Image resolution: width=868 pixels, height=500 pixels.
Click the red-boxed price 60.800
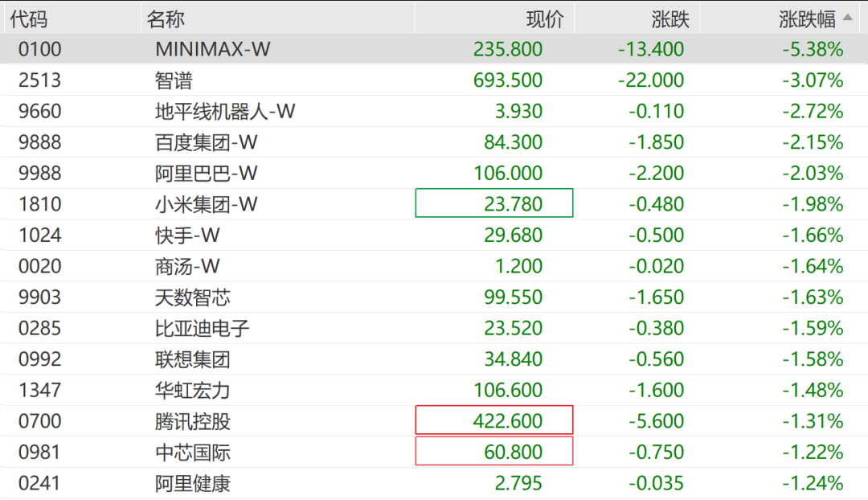494,451
